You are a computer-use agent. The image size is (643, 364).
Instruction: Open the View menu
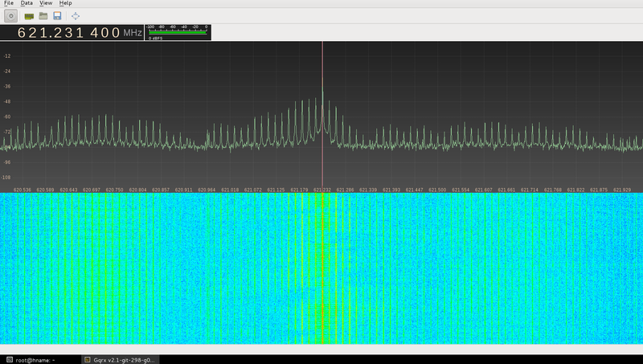(46, 3)
